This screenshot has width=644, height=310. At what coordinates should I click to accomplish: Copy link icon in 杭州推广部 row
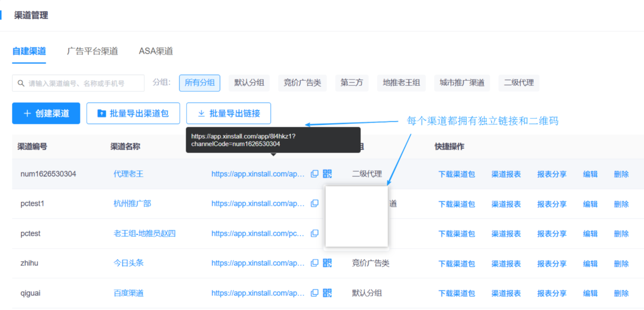coord(315,204)
